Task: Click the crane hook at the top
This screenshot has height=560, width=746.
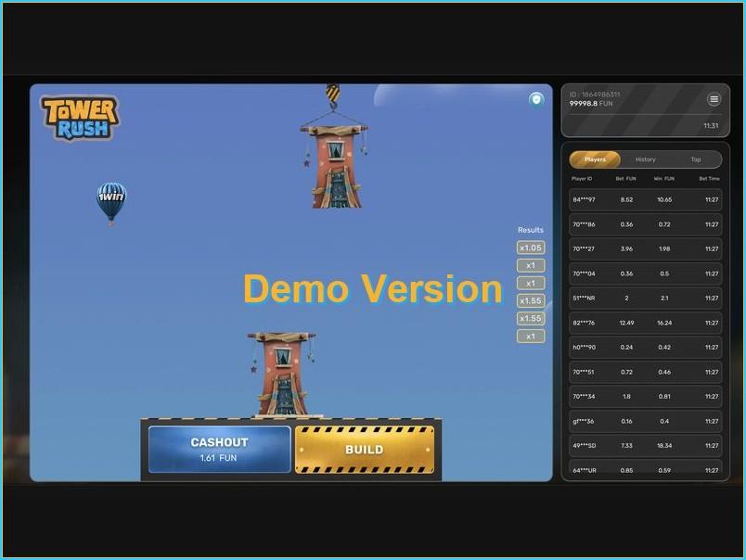Action: [x=334, y=93]
